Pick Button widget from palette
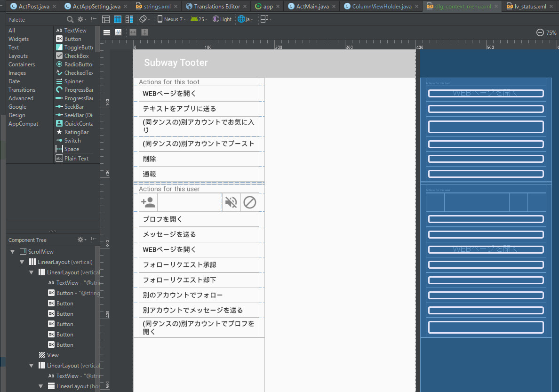Viewport: 559px width, 392px height. point(74,39)
